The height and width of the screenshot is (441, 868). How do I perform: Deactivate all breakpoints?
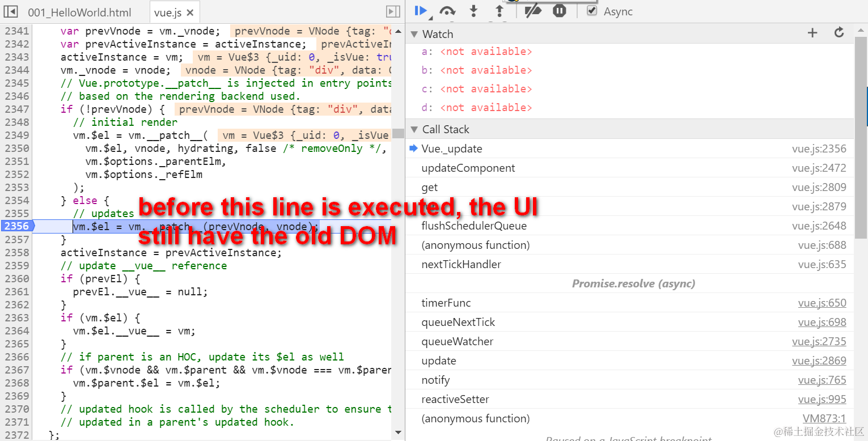tap(533, 11)
